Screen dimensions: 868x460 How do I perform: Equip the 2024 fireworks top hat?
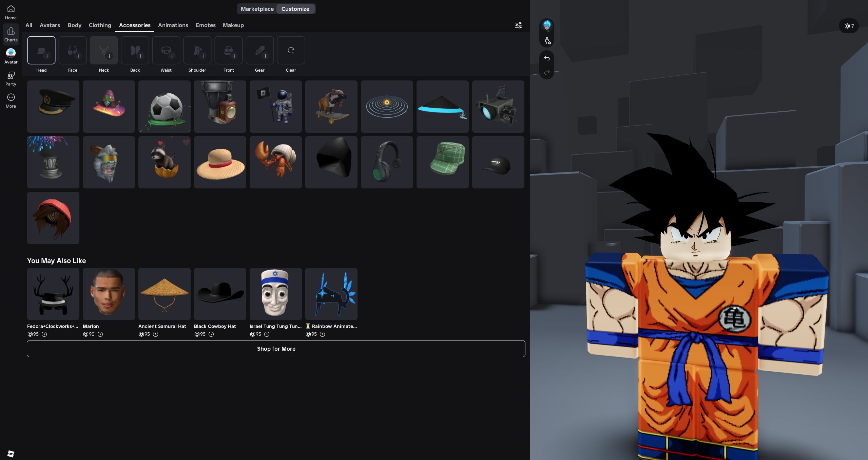[53, 162]
